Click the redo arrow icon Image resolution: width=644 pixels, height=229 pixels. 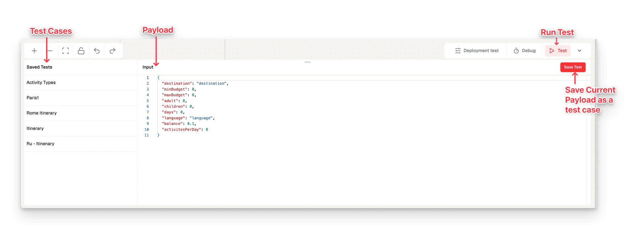click(112, 51)
